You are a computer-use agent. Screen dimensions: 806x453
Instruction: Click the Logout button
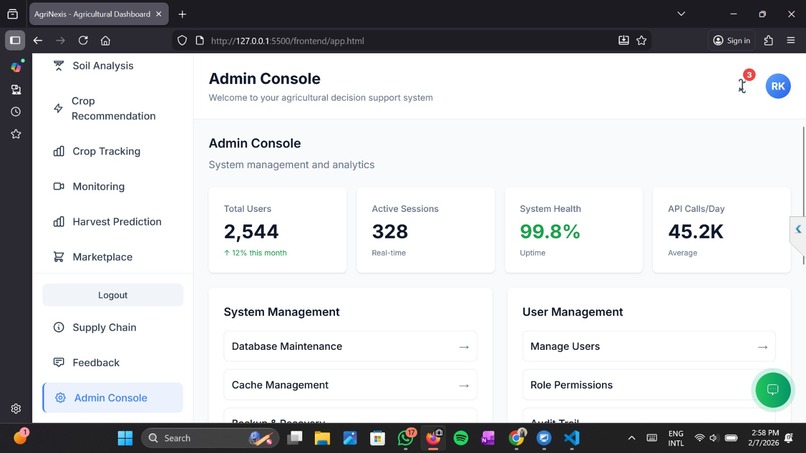click(113, 295)
